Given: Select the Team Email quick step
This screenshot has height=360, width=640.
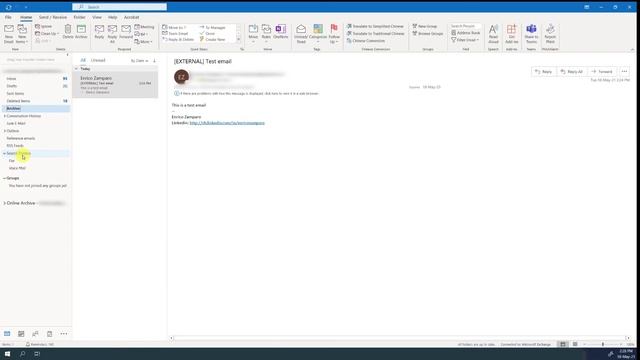Looking at the screenshot, I should point(176,33).
